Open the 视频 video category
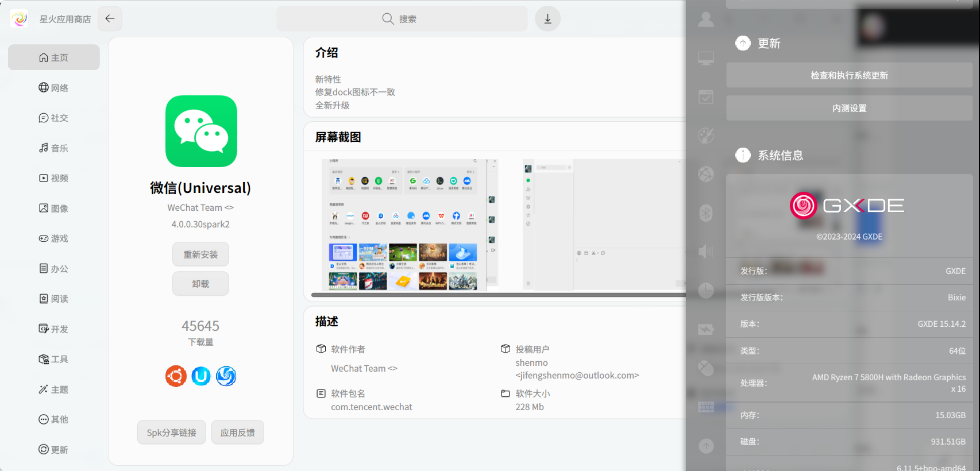This screenshot has height=471, width=980. pos(54,178)
